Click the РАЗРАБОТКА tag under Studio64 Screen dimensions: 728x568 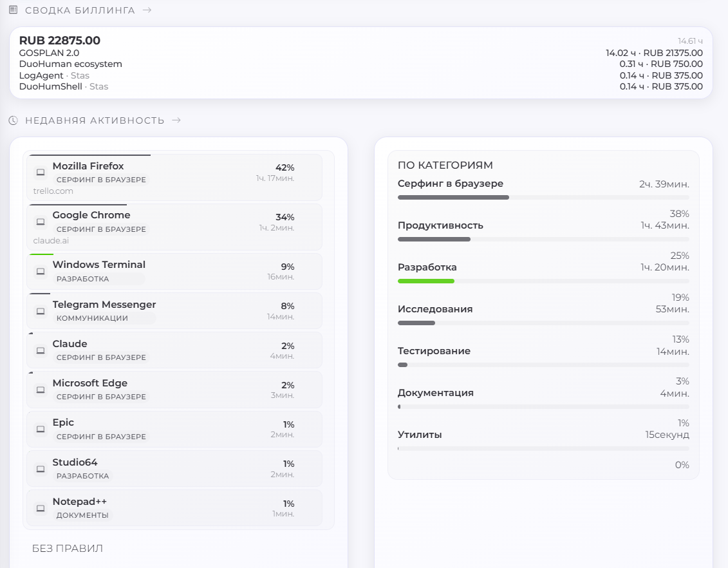click(82, 476)
